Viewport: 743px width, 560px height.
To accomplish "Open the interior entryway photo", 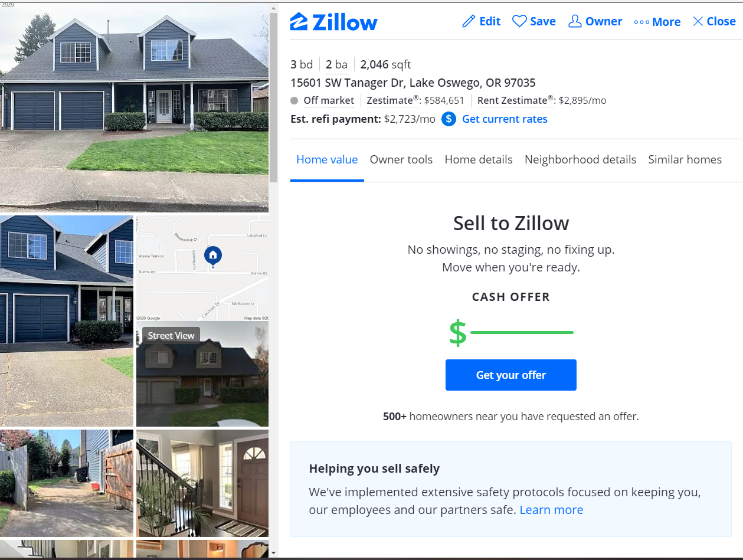I will [x=202, y=483].
